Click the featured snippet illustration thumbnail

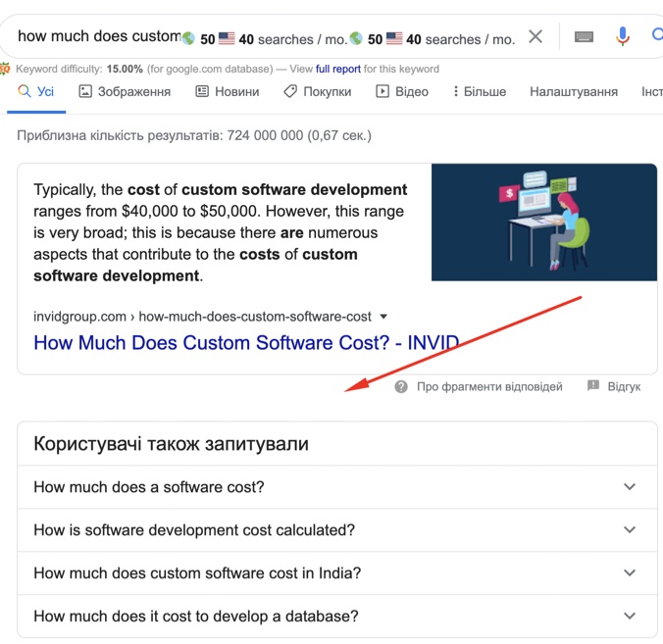(543, 222)
